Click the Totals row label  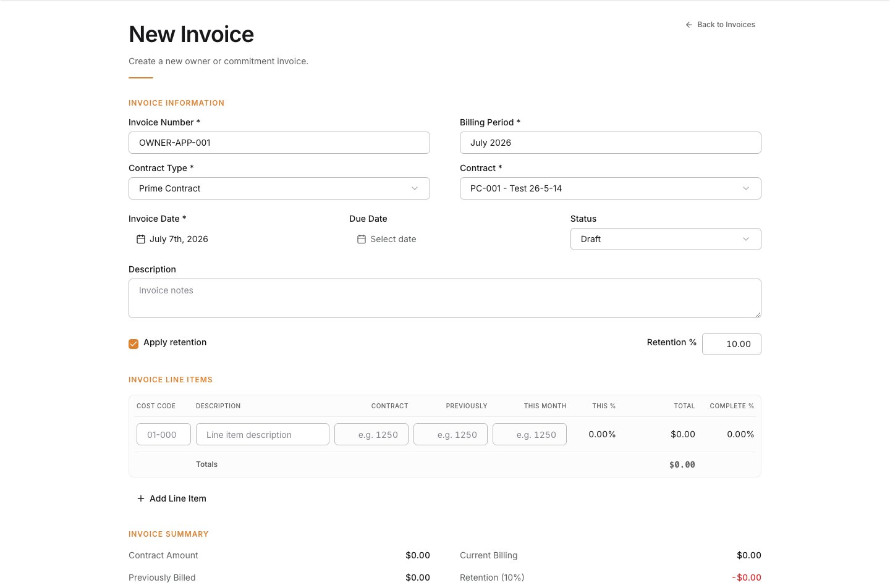(x=206, y=464)
